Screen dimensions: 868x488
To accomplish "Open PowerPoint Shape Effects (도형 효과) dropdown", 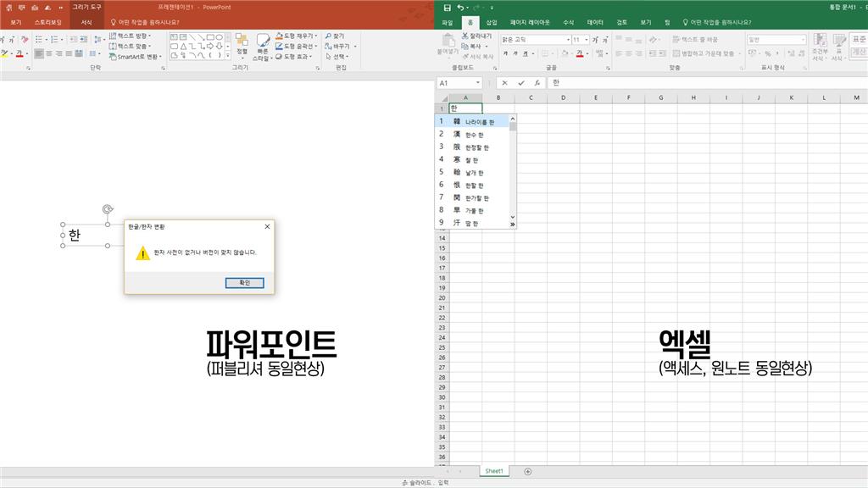I will pos(294,57).
